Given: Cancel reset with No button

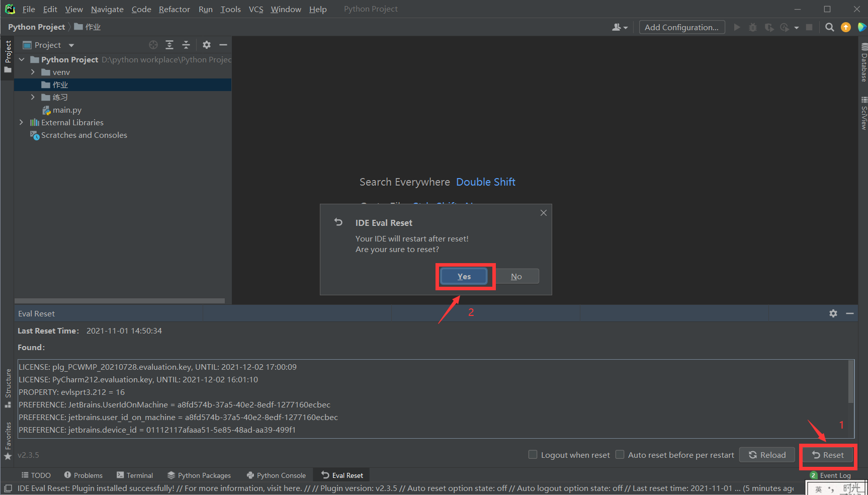Looking at the screenshot, I should (x=516, y=276).
